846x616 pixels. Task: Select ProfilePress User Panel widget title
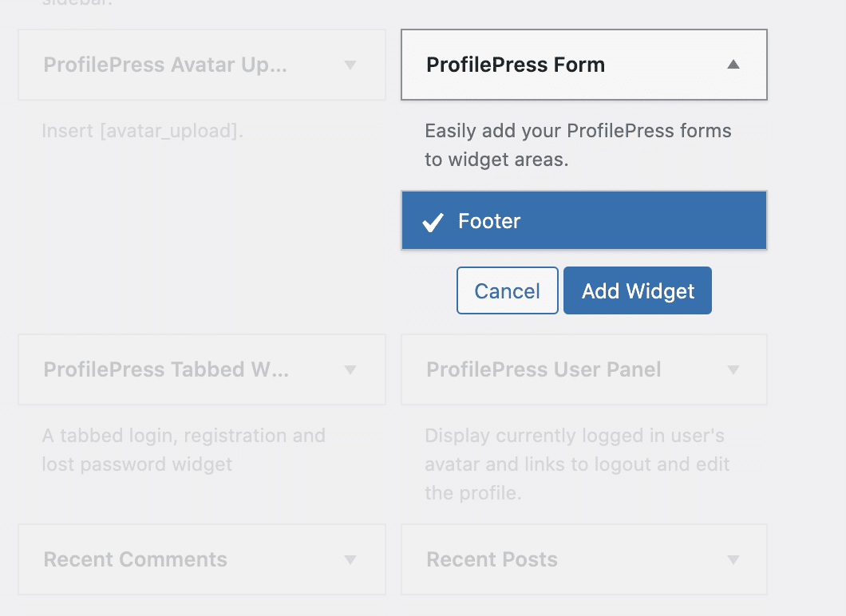pyautogui.click(x=544, y=369)
